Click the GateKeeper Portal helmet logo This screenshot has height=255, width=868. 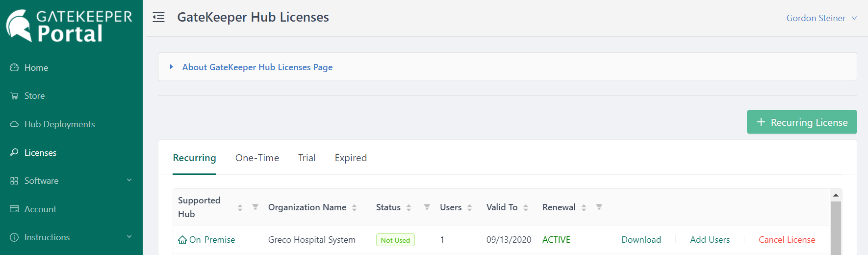click(19, 26)
